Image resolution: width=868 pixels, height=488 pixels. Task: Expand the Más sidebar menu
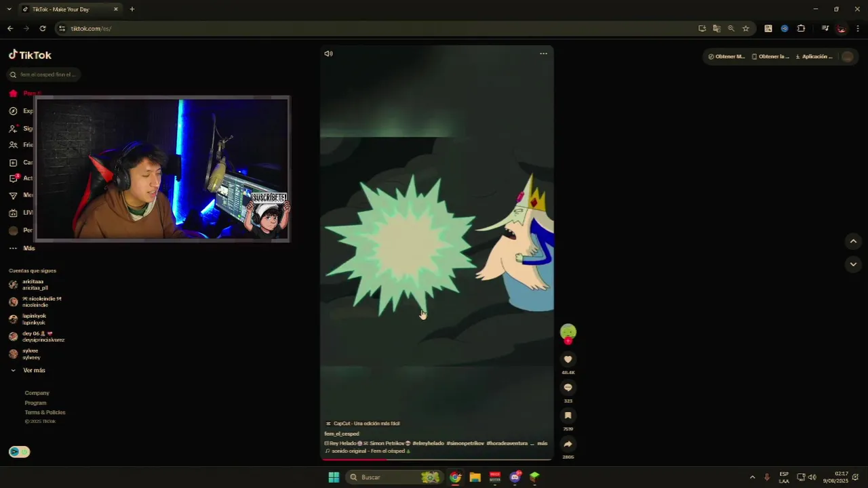coord(22,248)
